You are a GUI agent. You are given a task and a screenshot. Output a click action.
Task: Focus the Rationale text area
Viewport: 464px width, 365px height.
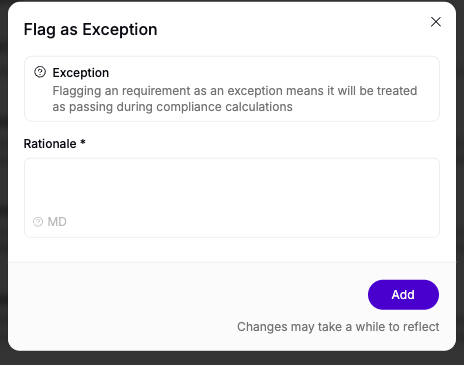point(232,198)
